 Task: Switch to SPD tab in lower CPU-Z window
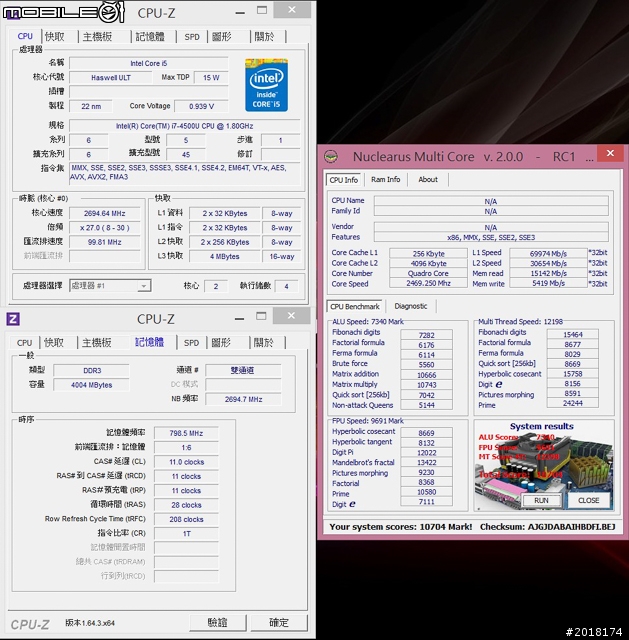pyautogui.click(x=191, y=343)
